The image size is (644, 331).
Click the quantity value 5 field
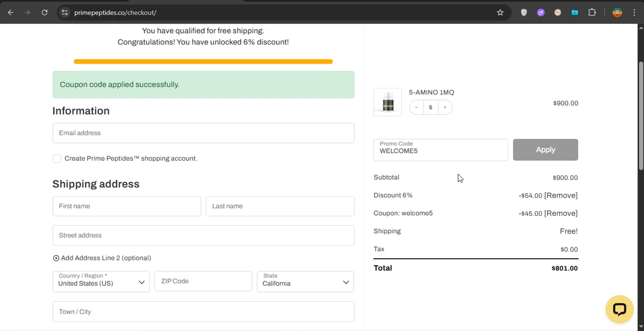pyautogui.click(x=431, y=107)
